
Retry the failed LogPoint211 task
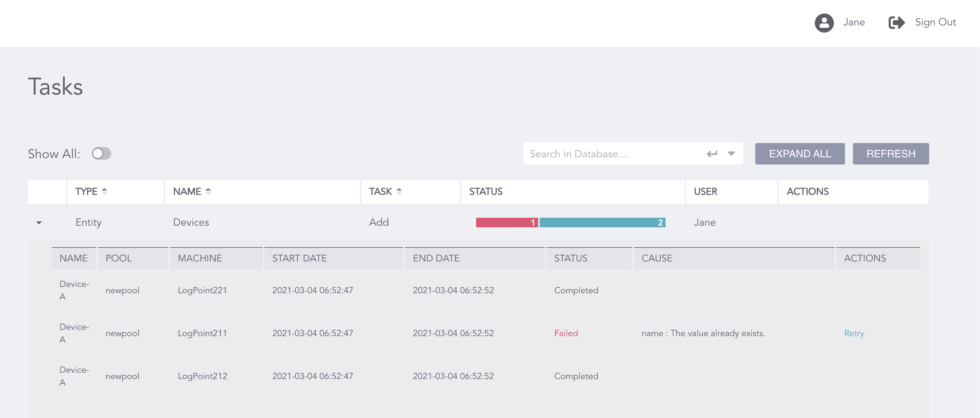click(854, 333)
